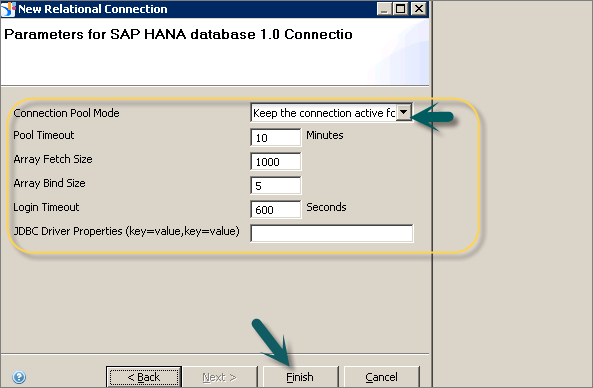
Task: Click the 'Pool Timeout' label
Action: (43, 135)
